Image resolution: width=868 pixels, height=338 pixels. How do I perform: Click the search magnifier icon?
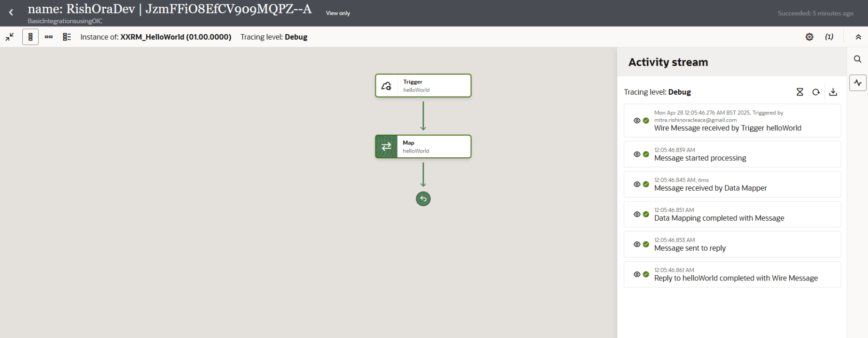point(857,59)
